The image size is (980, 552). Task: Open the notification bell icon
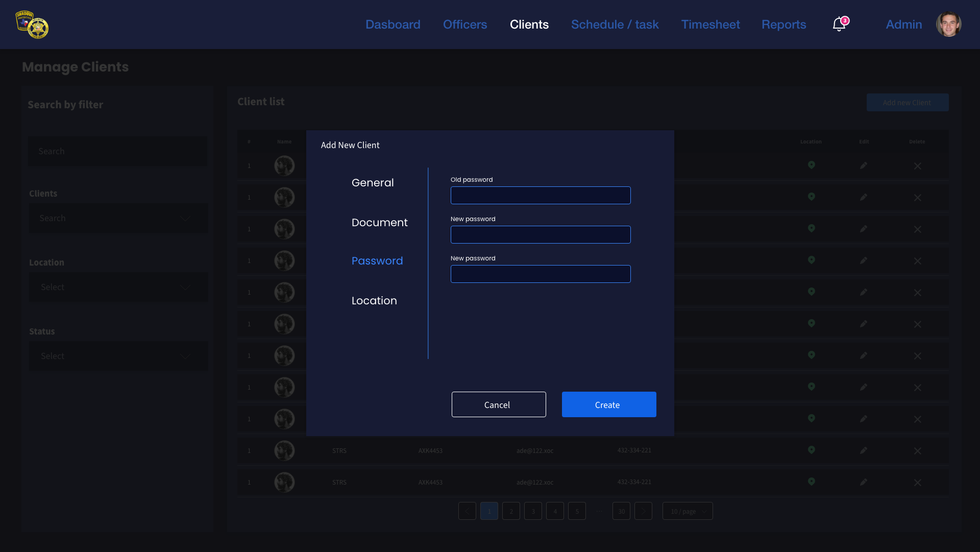839,24
